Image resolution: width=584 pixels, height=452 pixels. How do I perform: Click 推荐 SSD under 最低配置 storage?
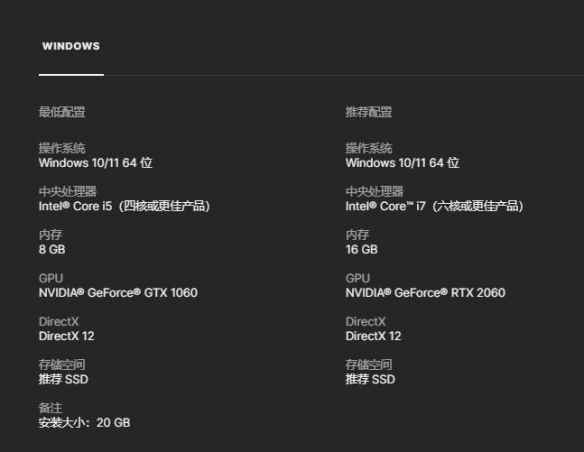tap(64, 379)
